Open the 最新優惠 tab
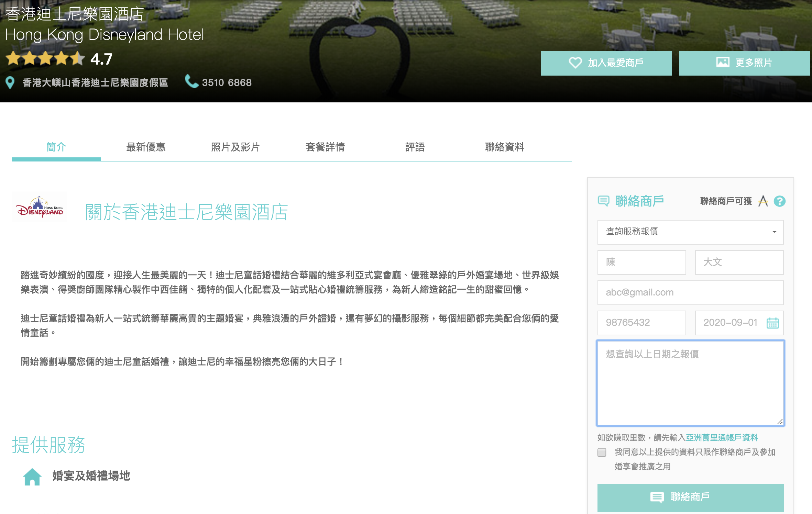Screen dimensions: 812x514 coord(146,147)
